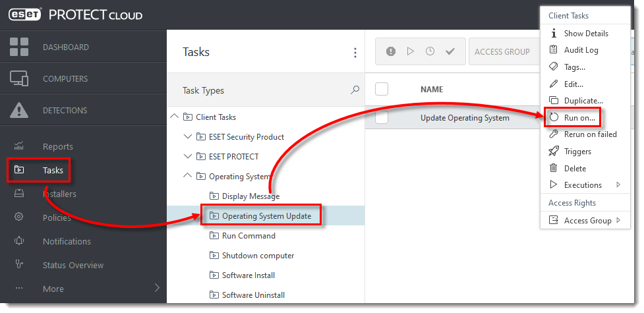
Task: Click the ACCESS GROUP button
Action: tap(502, 52)
